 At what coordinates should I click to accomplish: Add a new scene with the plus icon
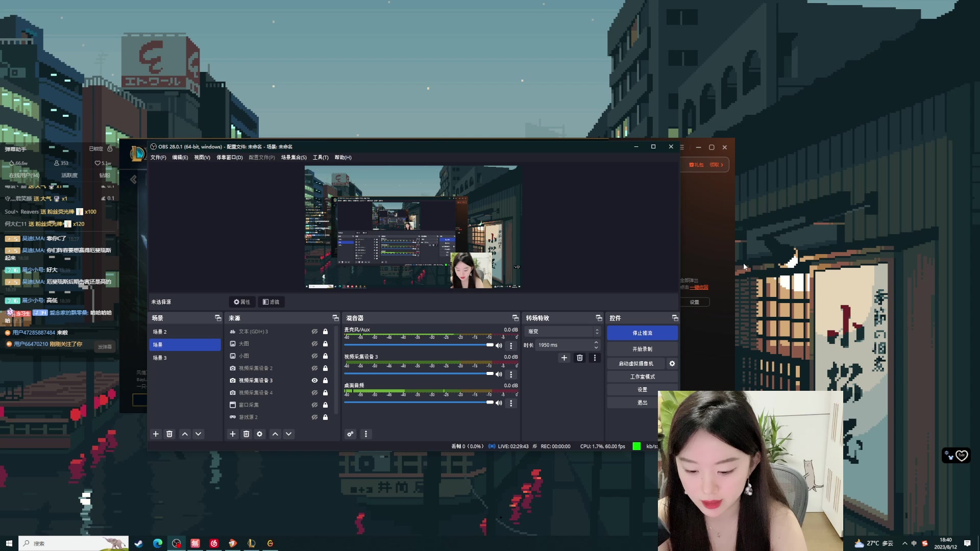click(156, 434)
